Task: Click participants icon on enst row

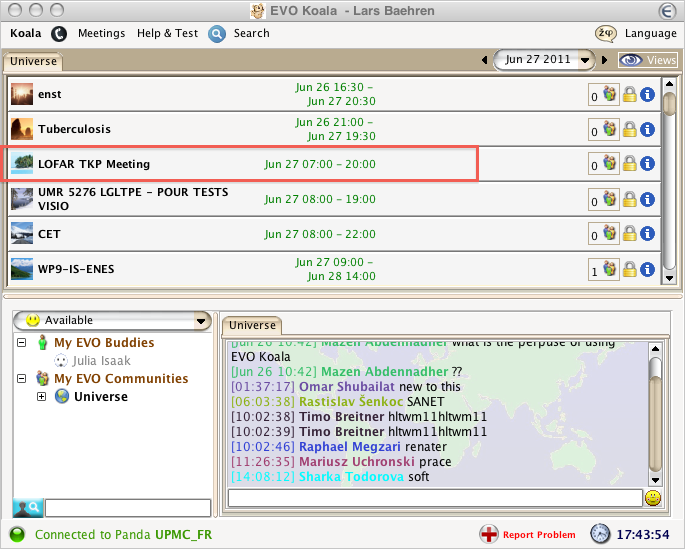Action: click(x=609, y=93)
